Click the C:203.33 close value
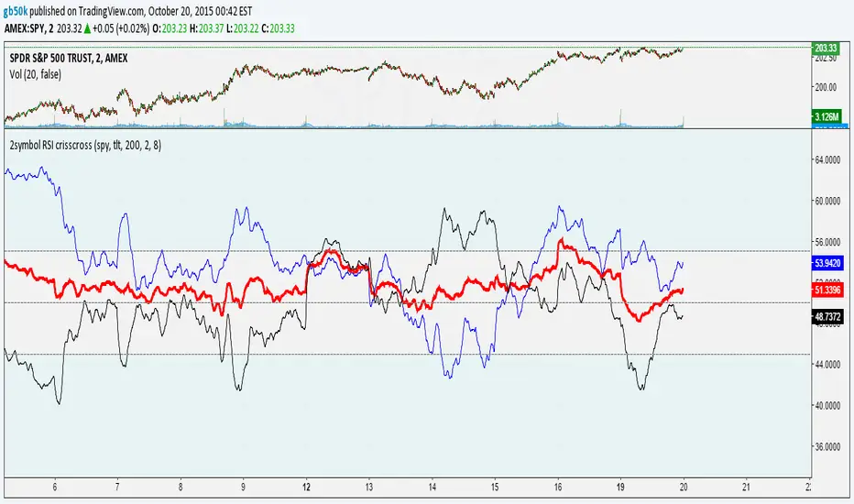The width and height of the screenshot is (854, 504). [278, 29]
